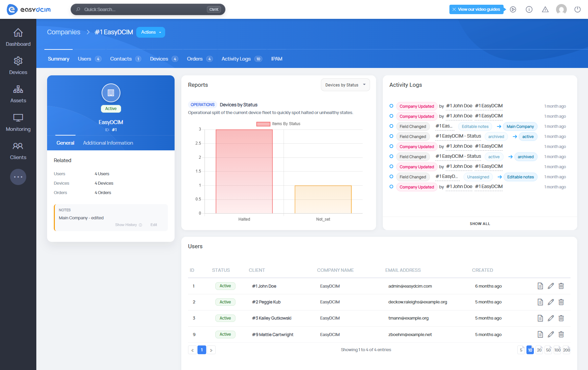Screen dimensions: 588x370
Task: Click Show History under notes
Action: pos(128,225)
